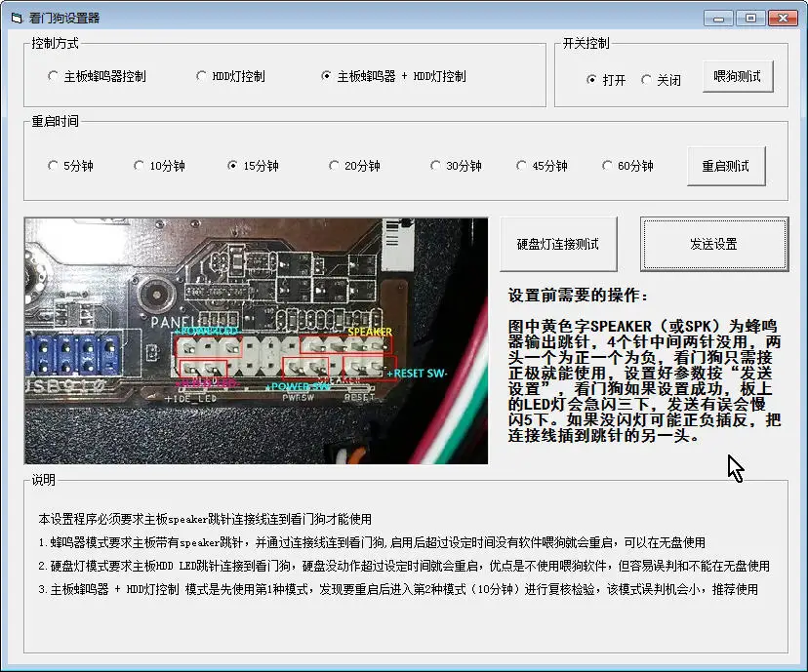808x672 pixels.
Task: Click the 开关控制 group label
Action: tap(586, 43)
